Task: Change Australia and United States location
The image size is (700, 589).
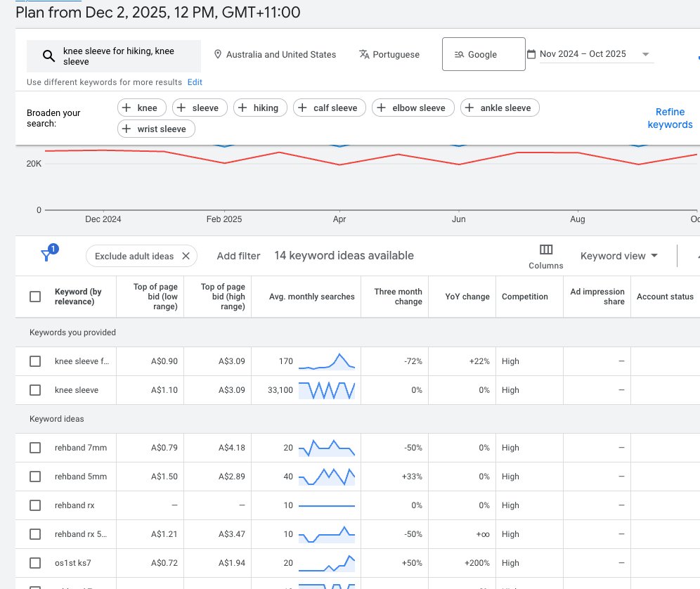Action: pyautogui.click(x=275, y=54)
